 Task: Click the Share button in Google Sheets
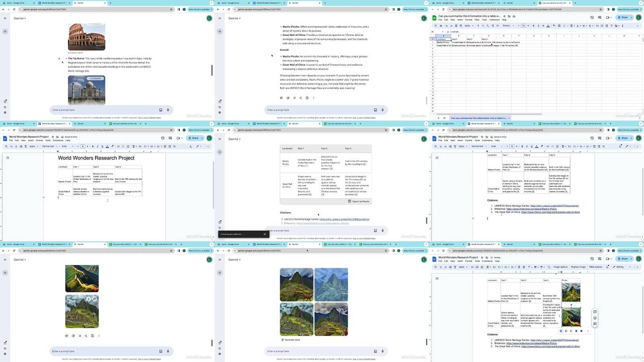(x=623, y=17)
